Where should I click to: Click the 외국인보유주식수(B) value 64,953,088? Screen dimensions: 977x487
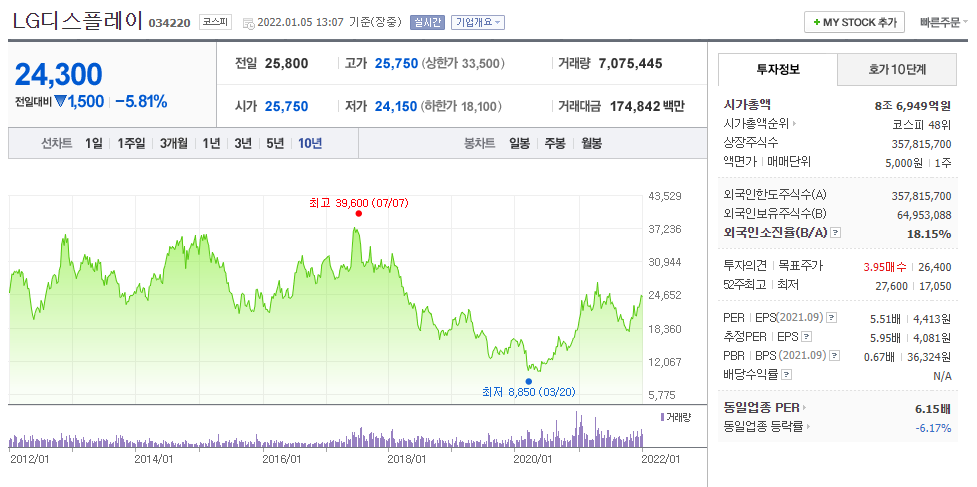pos(922,215)
